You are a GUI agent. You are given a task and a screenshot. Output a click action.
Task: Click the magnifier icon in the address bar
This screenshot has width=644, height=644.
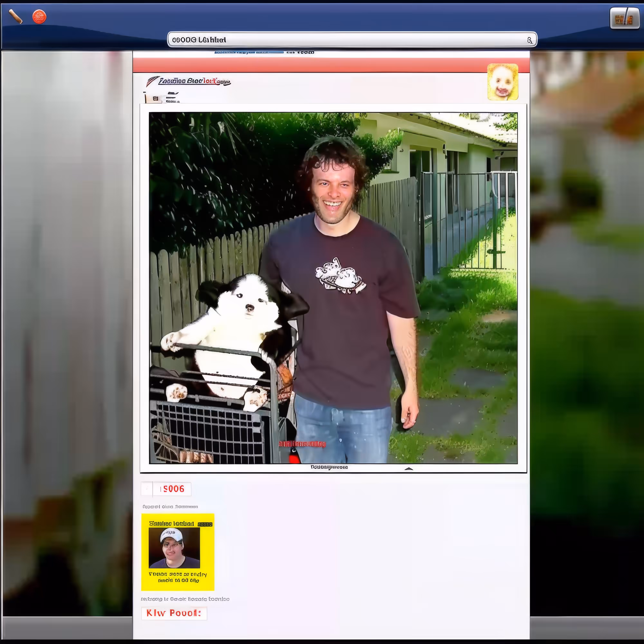[530, 40]
